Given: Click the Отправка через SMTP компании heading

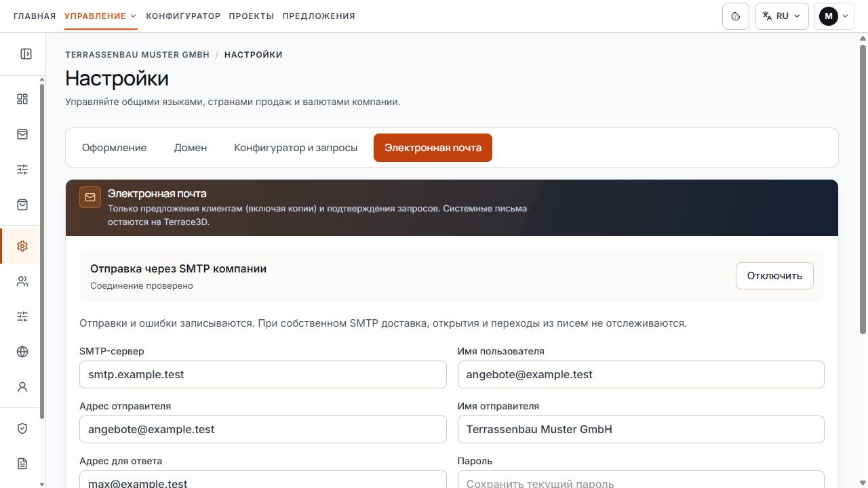Looking at the screenshot, I should (178, 269).
